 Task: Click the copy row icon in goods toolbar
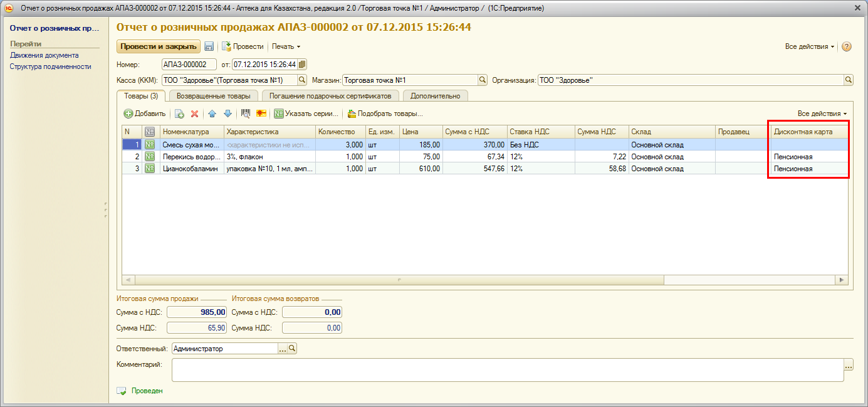click(x=179, y=114)
